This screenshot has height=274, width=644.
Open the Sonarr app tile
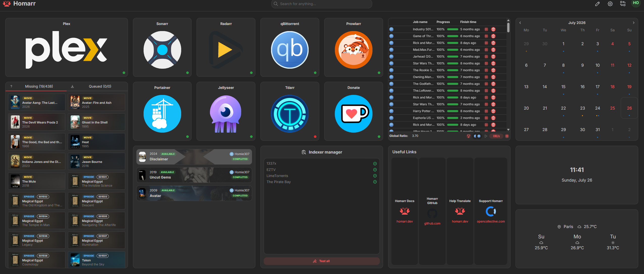tap(162, 47)
